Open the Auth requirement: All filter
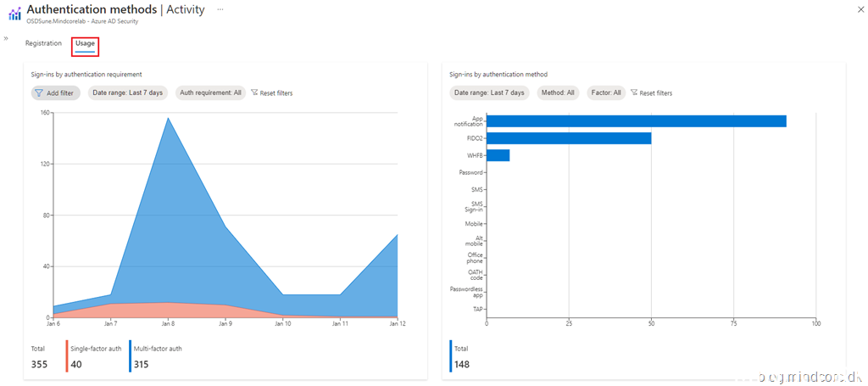The width and height of the screenshot is (868, 386). [210, 93]
